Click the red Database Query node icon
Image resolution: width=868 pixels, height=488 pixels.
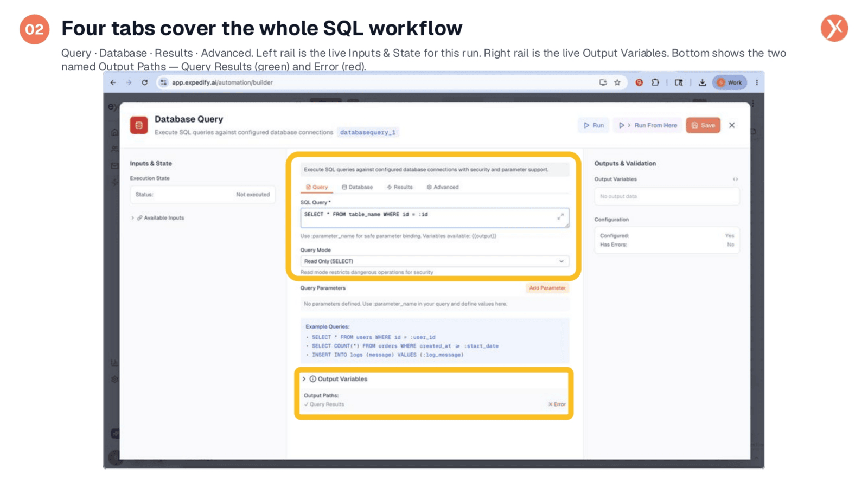[139, 125]
